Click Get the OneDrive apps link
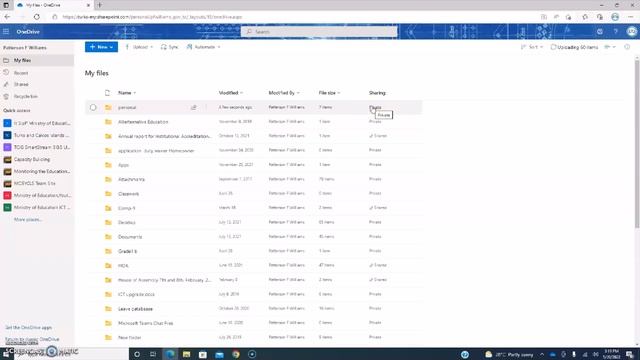 (x=29, y=327)
